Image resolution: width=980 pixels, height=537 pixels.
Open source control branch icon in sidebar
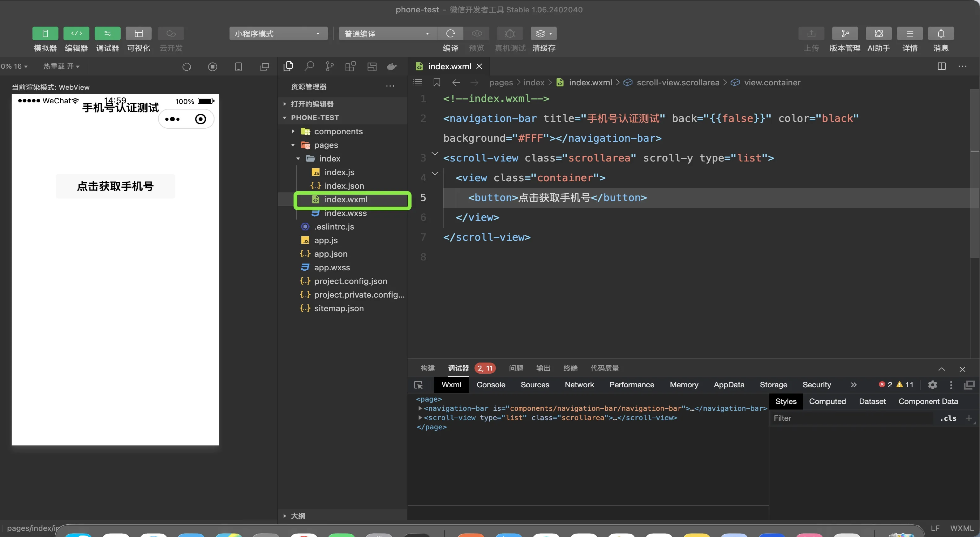point(329,67)
